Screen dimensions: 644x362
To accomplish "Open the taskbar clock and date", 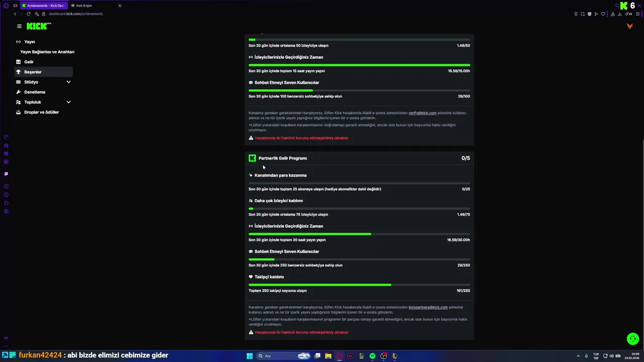I will tap(631, 356).
